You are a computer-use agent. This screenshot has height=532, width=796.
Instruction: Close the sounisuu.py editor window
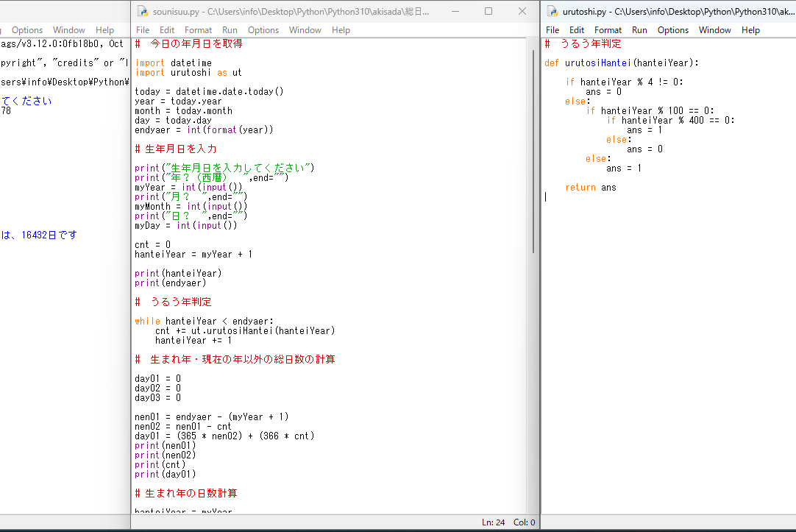[522, 12]
